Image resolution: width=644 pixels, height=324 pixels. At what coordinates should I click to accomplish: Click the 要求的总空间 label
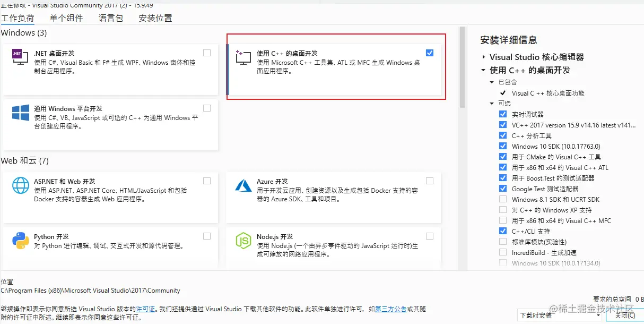(612, 300)
